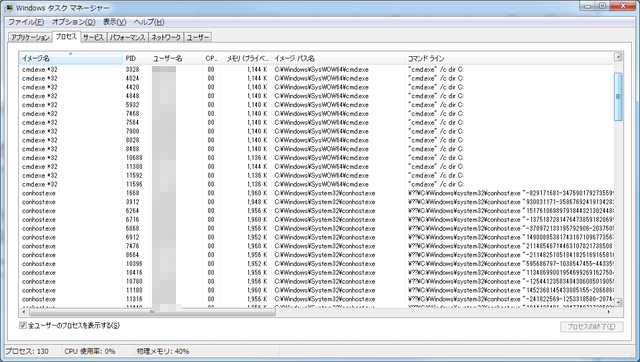The image size is (640, 362).
Task: Select cmd.exe process with PID 10688
Action: click(x=316, y=158)
